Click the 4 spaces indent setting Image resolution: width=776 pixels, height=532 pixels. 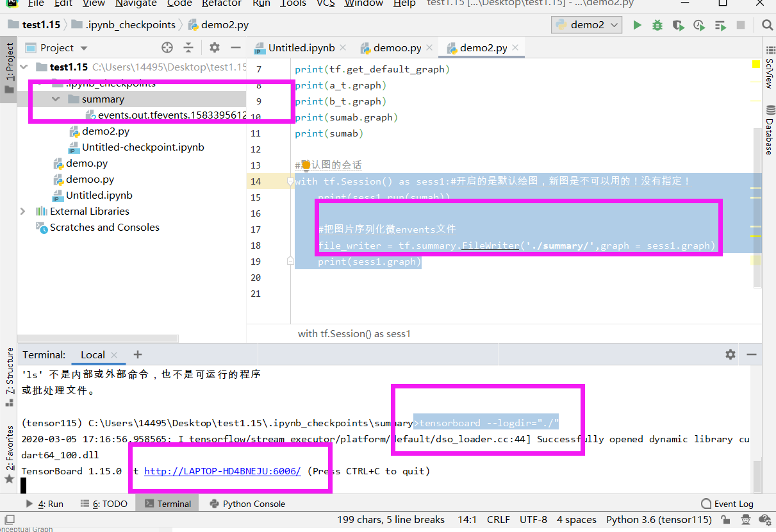tap(577, 520)
